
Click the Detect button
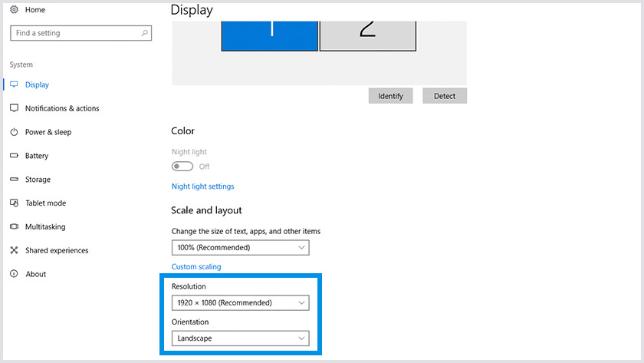tap(445, 96)
